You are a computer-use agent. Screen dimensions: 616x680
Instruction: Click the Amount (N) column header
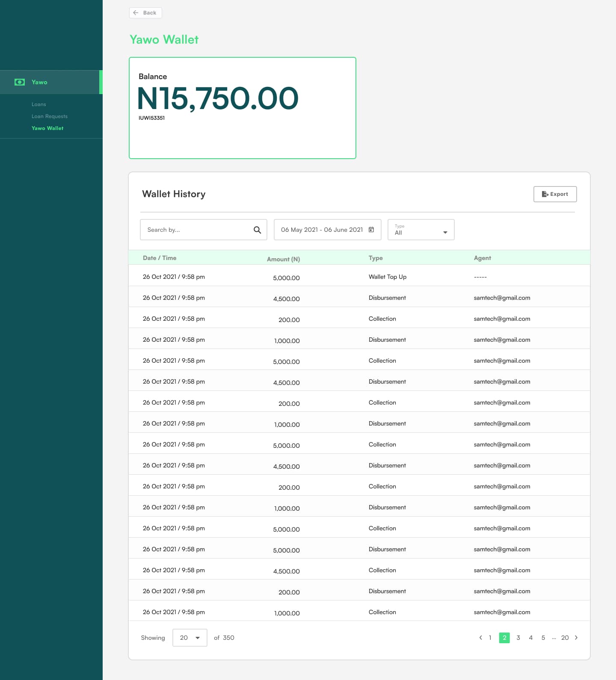tap(284, 259)
